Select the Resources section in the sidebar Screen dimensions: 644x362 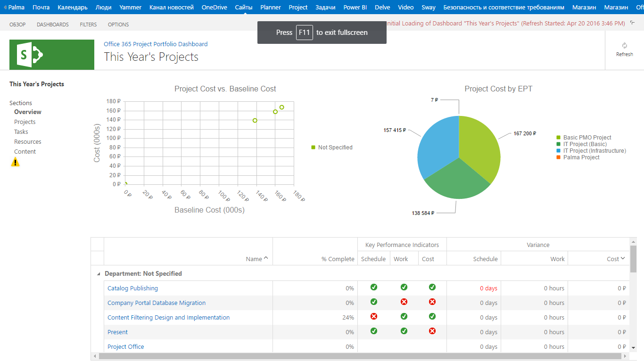(28, 141)
